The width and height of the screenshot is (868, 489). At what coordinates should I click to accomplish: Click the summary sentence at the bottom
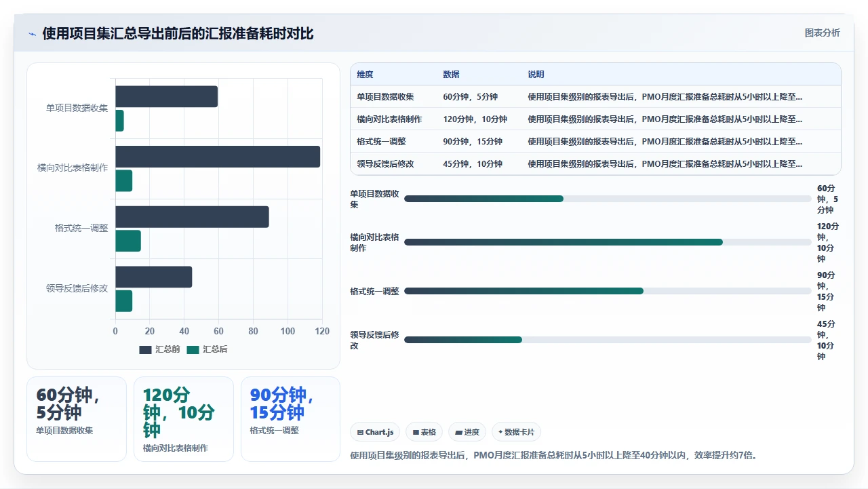pos(554,455)
